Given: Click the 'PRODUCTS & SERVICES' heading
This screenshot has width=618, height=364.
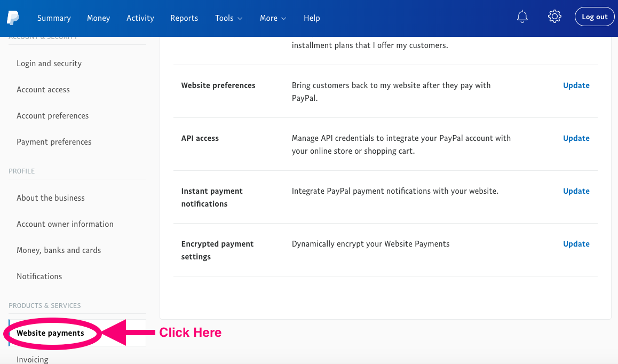Looking at the screenshot, I should (44, 306).
